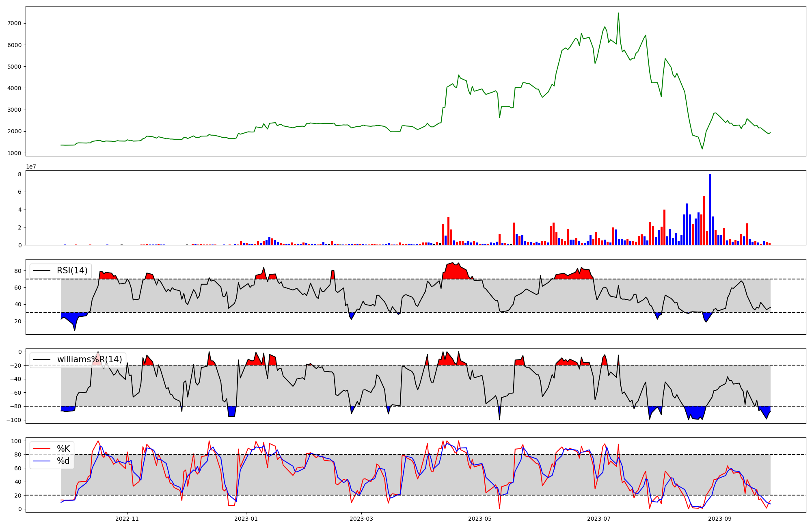Click the tallest blue volume bar
The width and height of the screenshot is (812, 528).
710,209
